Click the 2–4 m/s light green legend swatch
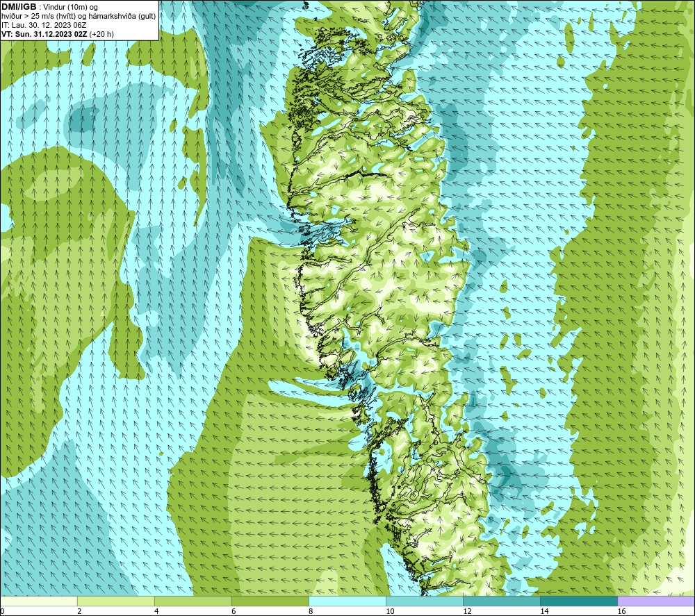The image size is (695, 616). (116, 601)
